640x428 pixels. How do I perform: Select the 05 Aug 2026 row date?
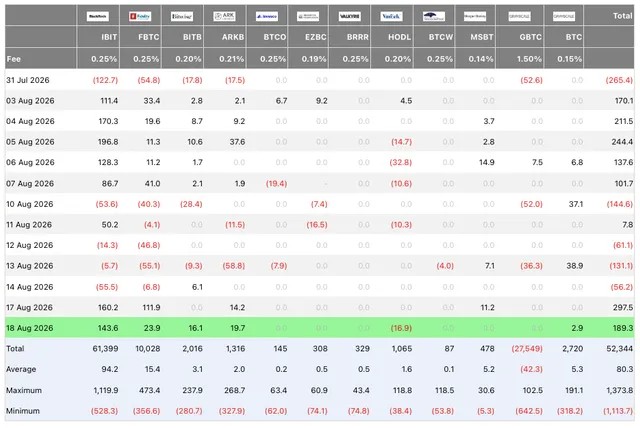[30, 142]
